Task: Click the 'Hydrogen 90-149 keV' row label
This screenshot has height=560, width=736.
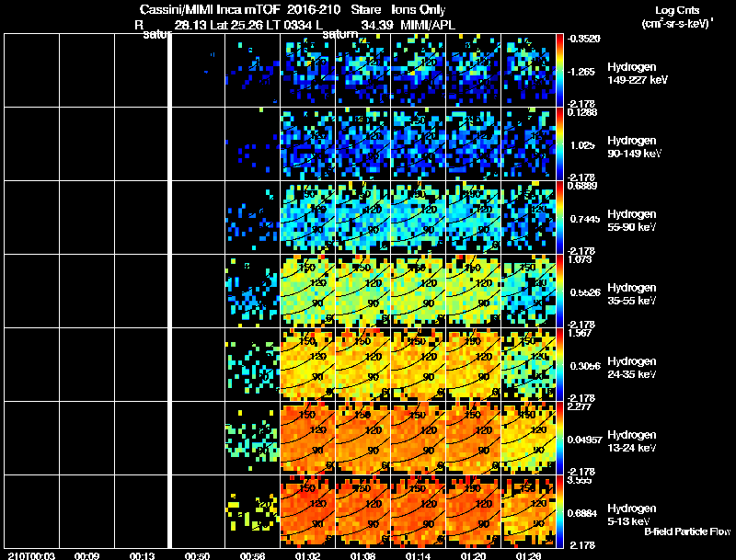Action: (635, 147)
